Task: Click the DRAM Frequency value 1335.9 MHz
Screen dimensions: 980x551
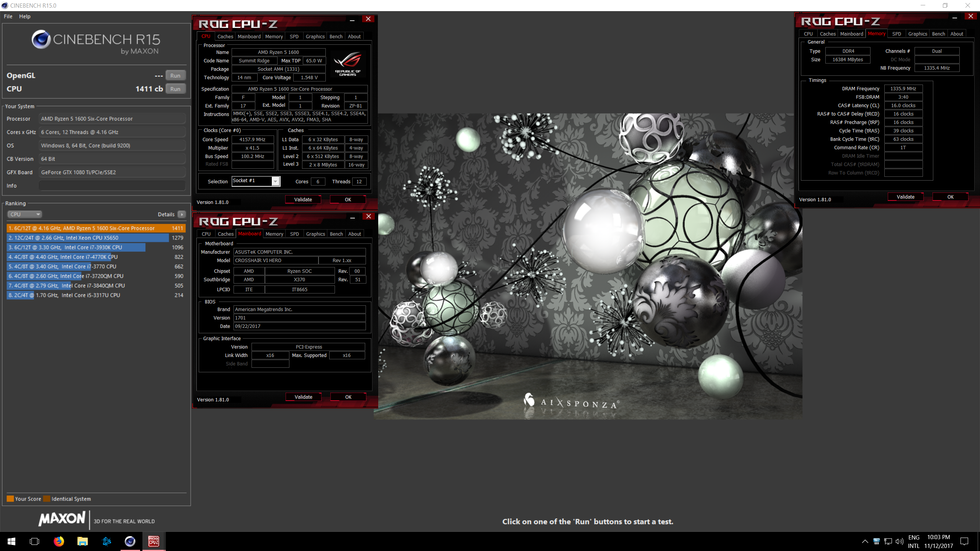Action: pyautogui.click(x=903, y=88)
